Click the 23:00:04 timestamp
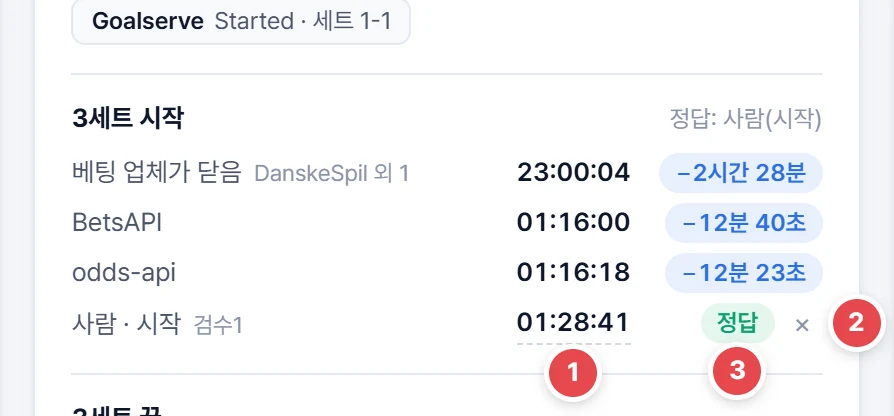Screen dimensions: 894x416 [574, 173]
